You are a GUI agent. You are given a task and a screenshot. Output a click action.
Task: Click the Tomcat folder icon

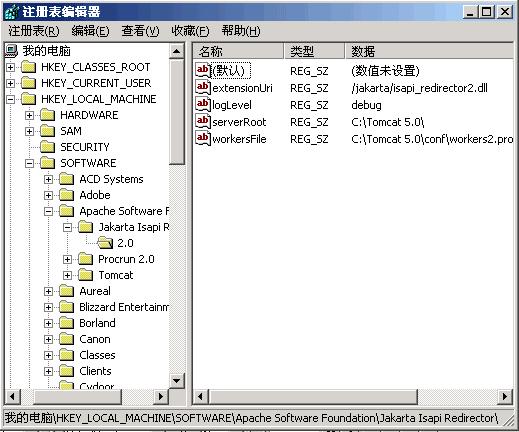tap(86, 275)
